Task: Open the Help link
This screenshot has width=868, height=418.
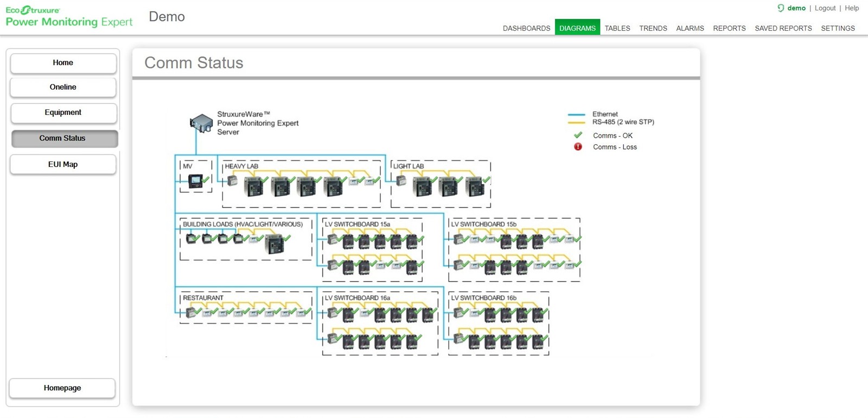Action: click(x=851, y=8)
